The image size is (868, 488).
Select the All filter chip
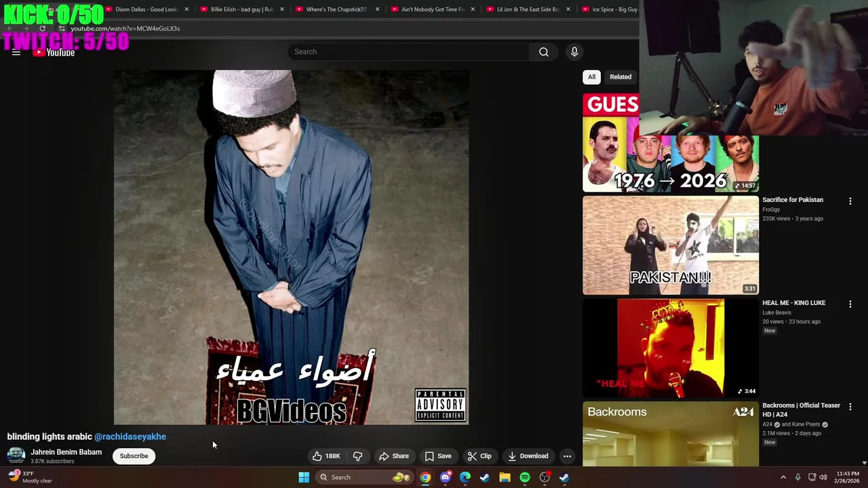pyautogui.click(x=591, y=77)
